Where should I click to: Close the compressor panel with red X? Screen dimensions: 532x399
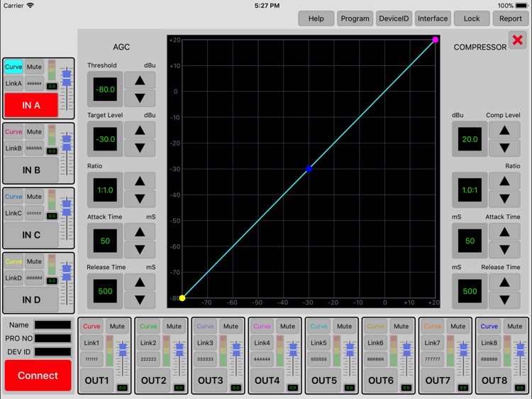[517, 40]
